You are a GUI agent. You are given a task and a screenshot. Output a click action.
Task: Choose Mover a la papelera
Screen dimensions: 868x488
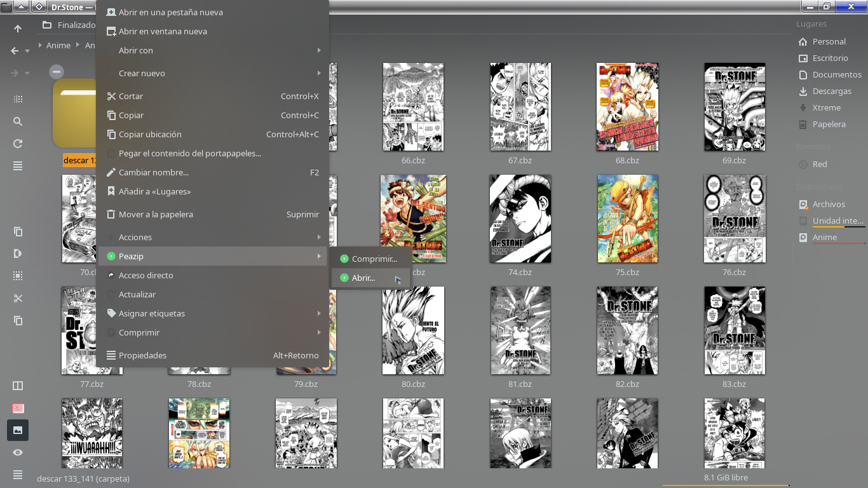click(213, 214)
